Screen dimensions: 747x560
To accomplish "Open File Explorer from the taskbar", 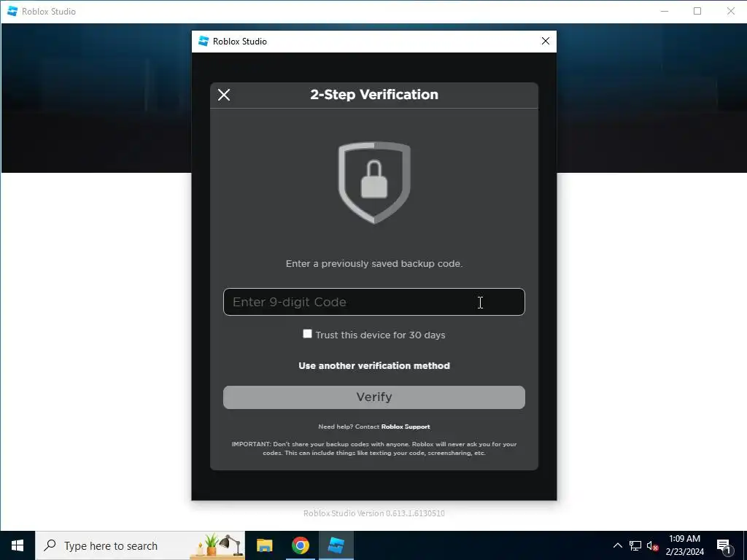I will pos(264,545).
